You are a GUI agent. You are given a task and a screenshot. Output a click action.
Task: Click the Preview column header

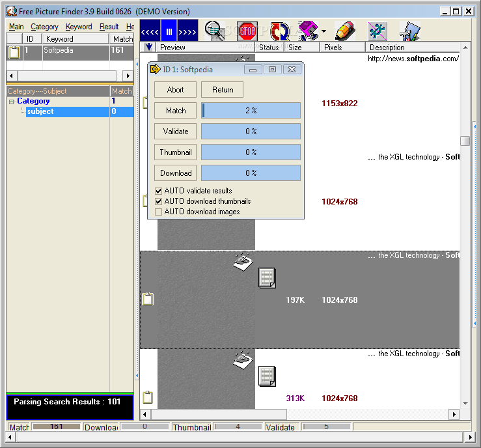206,48
